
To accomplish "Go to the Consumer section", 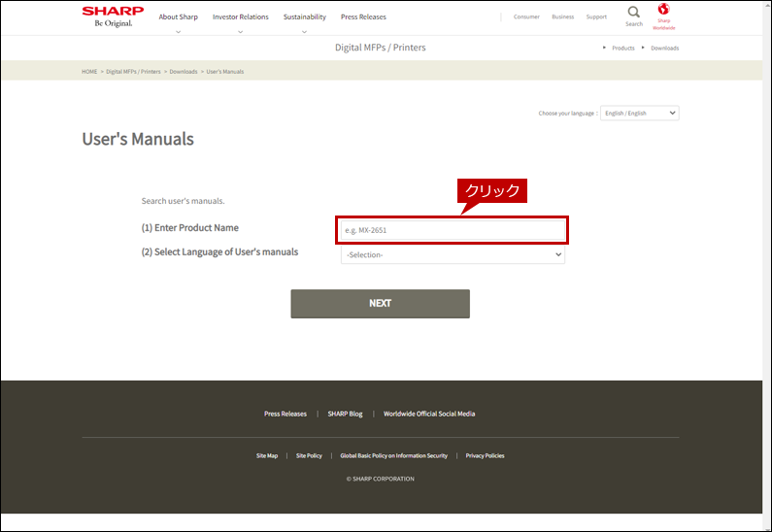I will pyautogui.click(x=526, y=17).
